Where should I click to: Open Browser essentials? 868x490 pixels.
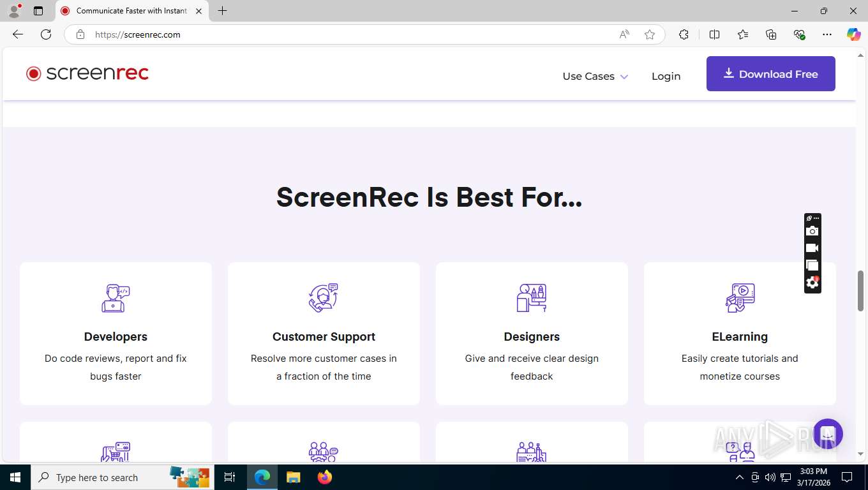[799, 34]
